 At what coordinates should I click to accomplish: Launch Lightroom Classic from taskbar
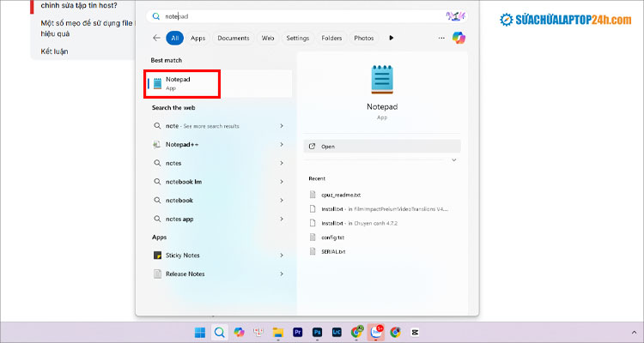pyautogui.click(x=337, y=333)
